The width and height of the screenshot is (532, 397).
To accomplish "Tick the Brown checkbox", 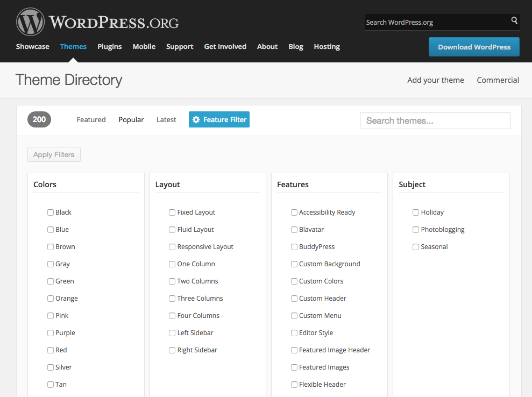I will [x=51, y=247].
